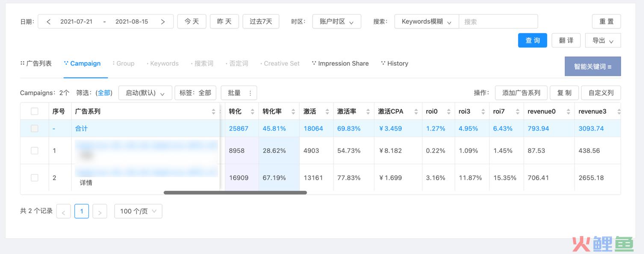Select page number 1 button

point(82,211)
